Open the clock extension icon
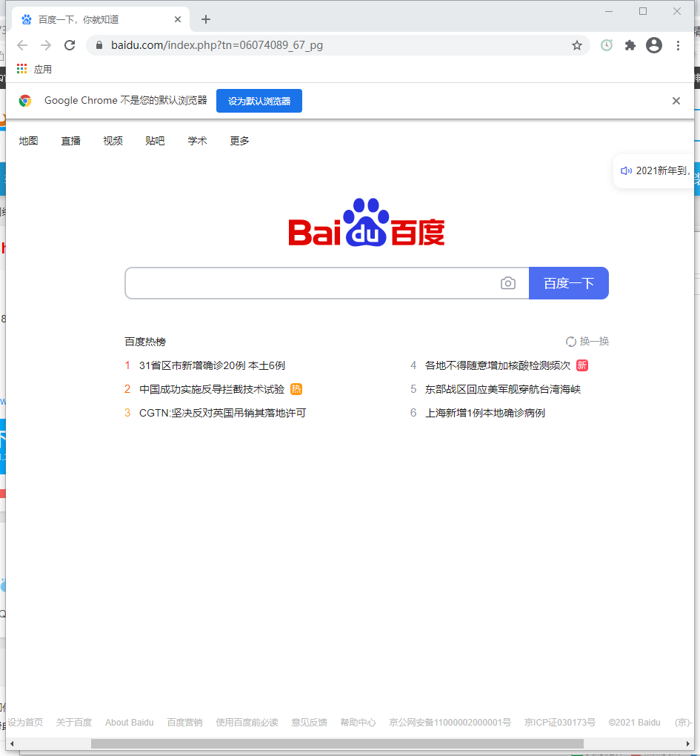Screen dimensions: 700x756 click(607, 45)
